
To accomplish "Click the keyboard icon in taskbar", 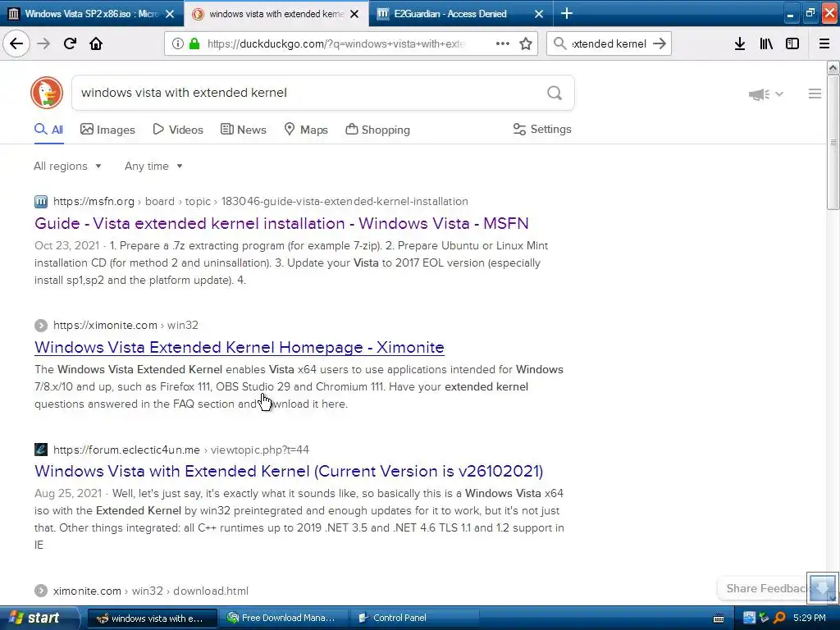I will click(x=719, y=619).
